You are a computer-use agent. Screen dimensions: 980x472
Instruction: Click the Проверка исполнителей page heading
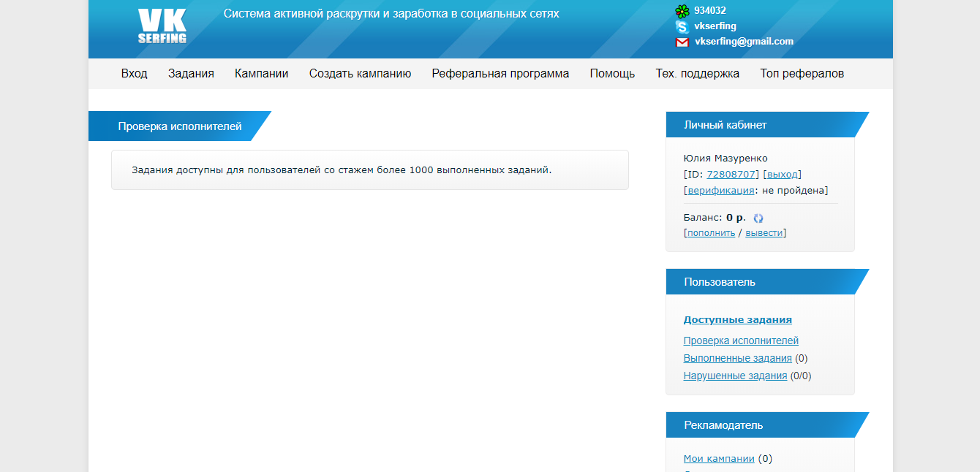pos(179,126)
